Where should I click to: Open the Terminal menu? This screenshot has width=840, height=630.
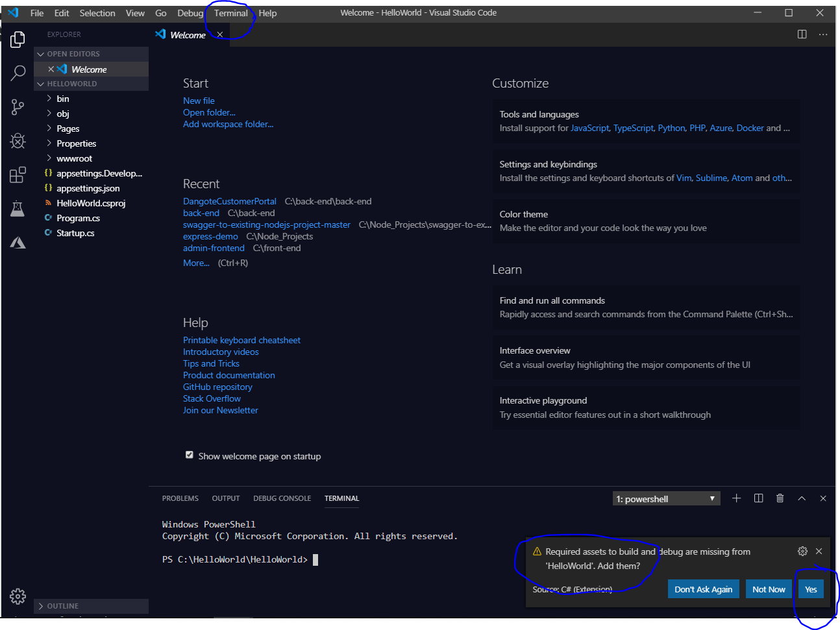(230, 12)
